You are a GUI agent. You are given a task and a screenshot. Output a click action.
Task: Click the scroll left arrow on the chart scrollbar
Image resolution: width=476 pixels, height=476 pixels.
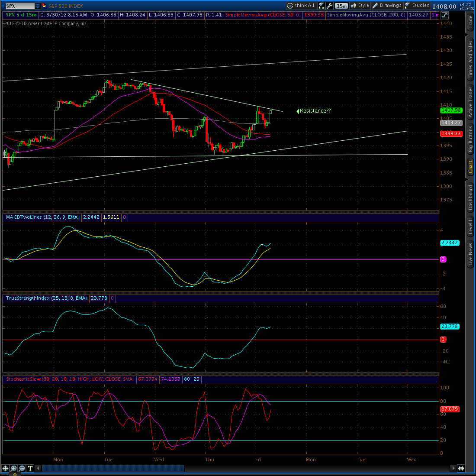tap(38, 468)
